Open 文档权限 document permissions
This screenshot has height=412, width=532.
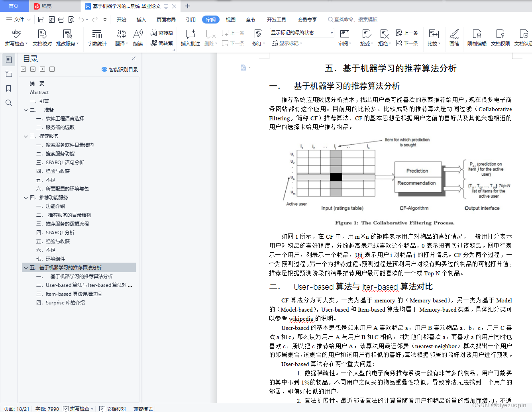[x=500, y=37]
